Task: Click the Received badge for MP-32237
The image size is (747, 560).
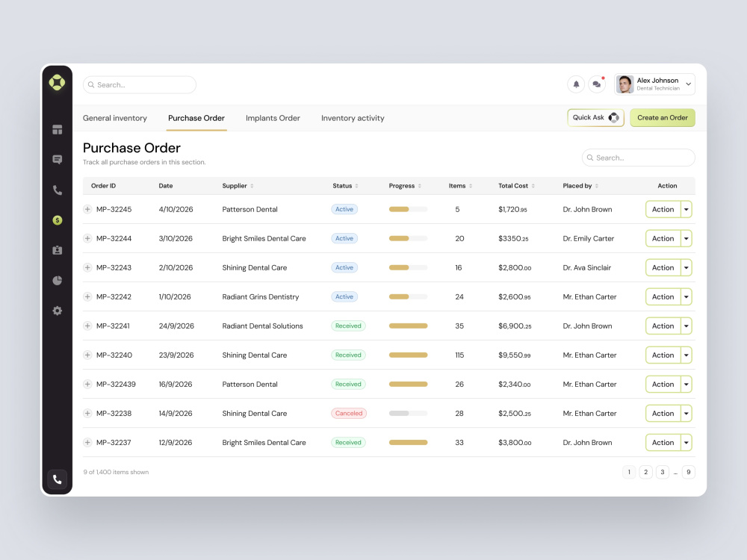Action: 348,442
